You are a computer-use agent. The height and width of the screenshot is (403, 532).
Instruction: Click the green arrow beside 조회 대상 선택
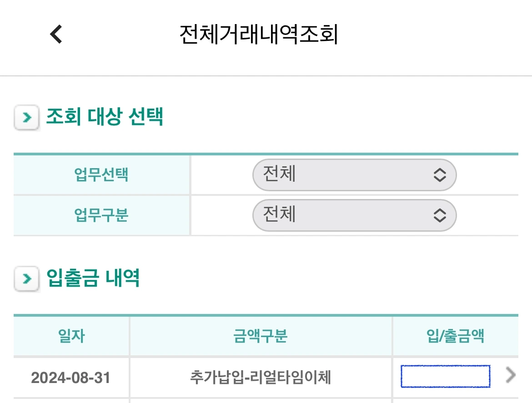pos(26,118)
